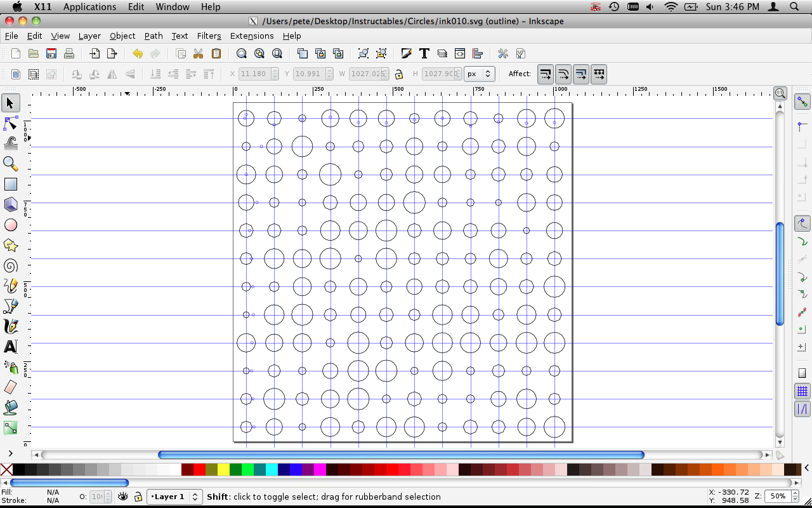Toggle lock width and height ratio
Viewport: 812px width, 508px height.
point(399,74)
